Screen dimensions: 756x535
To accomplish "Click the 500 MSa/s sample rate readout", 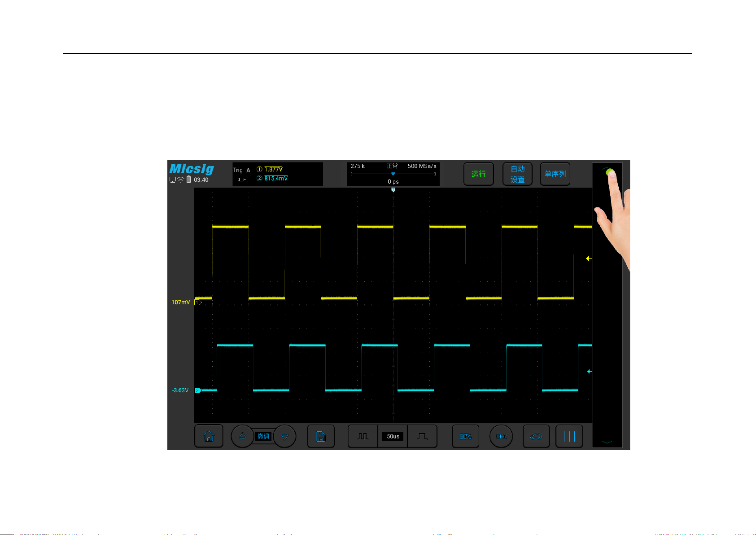I will pyautogui.click(x=422, y=166).
